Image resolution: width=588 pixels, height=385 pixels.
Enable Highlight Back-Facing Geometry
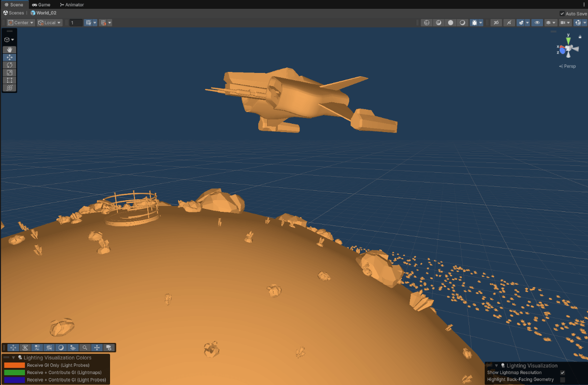pyautogui.click(x=564, y=379)
